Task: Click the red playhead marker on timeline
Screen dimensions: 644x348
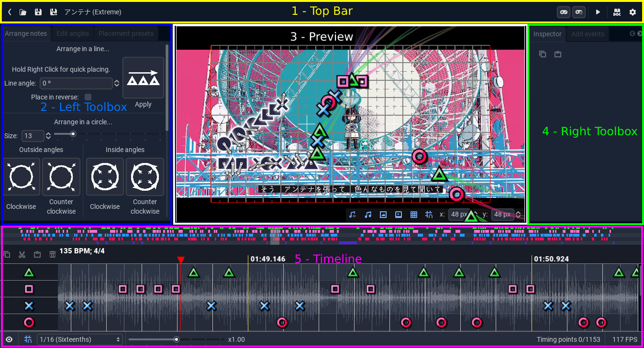Action: [x=180, y=260]
